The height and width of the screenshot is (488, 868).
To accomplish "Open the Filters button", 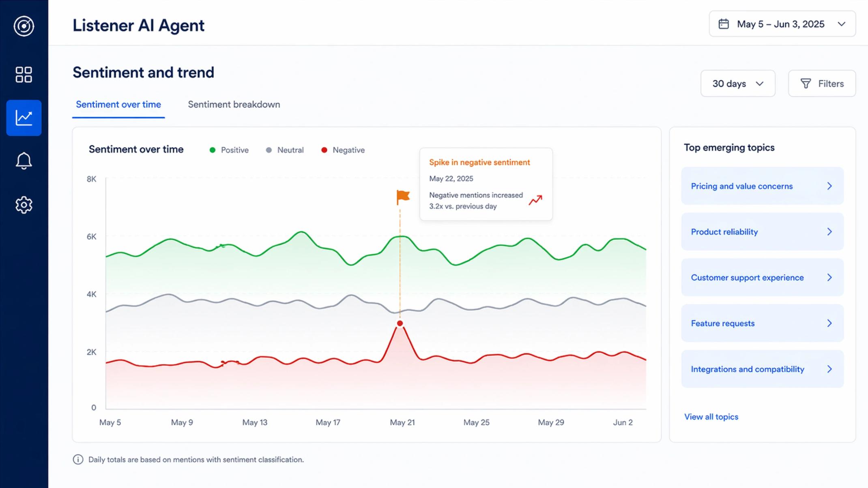I will click(x=822, y=83).
